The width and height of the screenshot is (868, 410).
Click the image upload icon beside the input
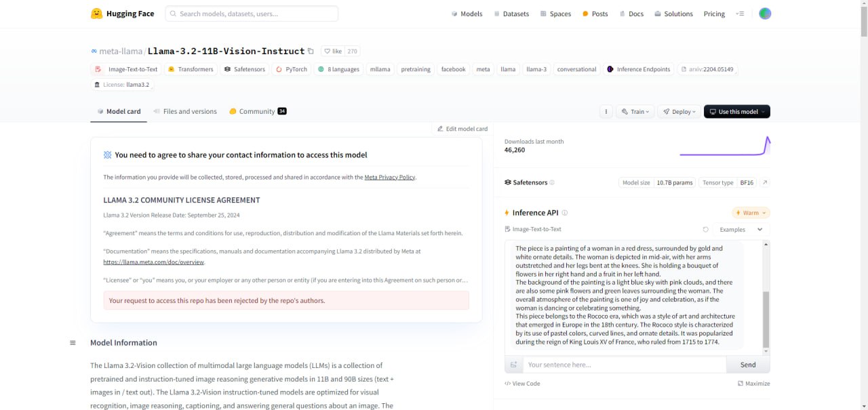[513, 365]
